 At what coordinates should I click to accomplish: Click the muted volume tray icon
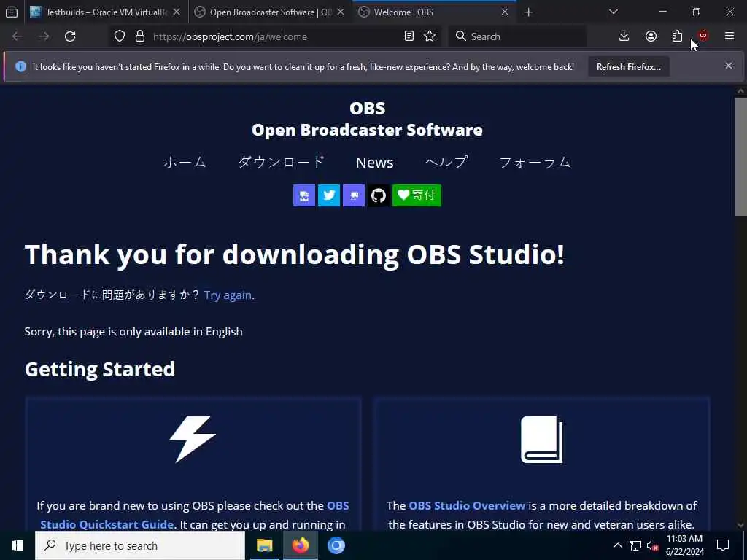tap(652, 545)
